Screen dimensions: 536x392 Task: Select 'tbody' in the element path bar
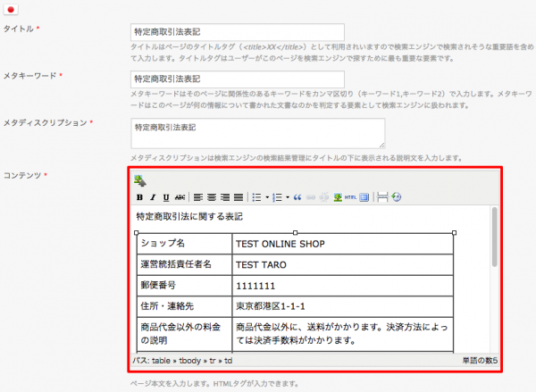[x=188, y=361]
